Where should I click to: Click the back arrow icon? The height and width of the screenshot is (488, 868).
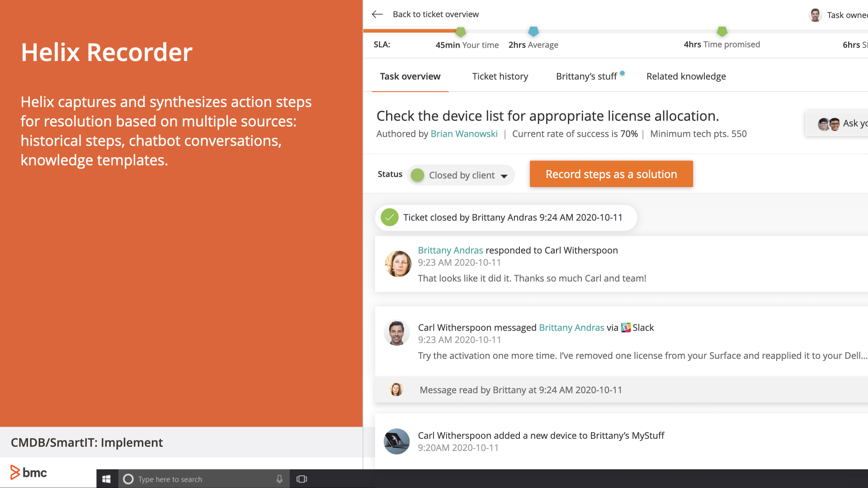tap(377, 14)
